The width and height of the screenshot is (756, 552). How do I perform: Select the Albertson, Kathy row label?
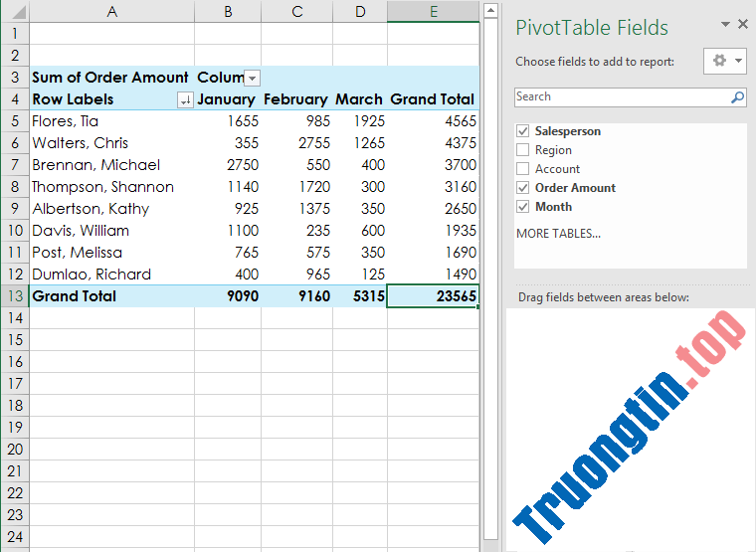click(x=111, y=209)
